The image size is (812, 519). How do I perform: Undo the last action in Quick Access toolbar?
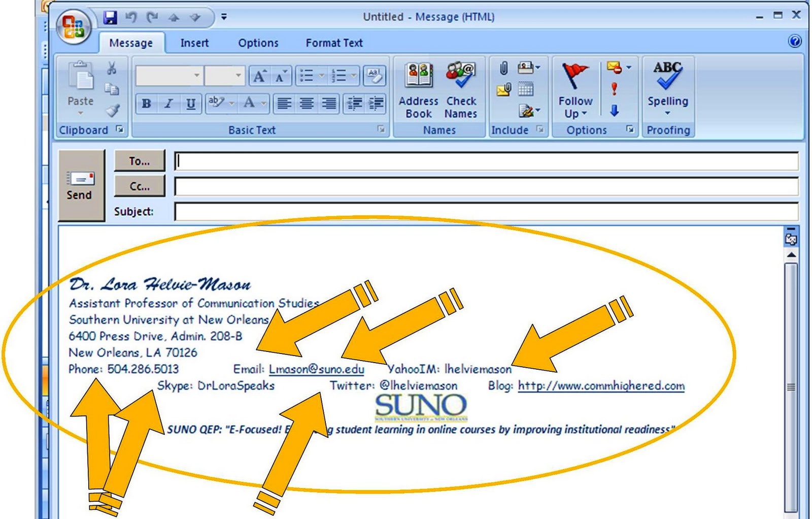[x=131, y=18]
